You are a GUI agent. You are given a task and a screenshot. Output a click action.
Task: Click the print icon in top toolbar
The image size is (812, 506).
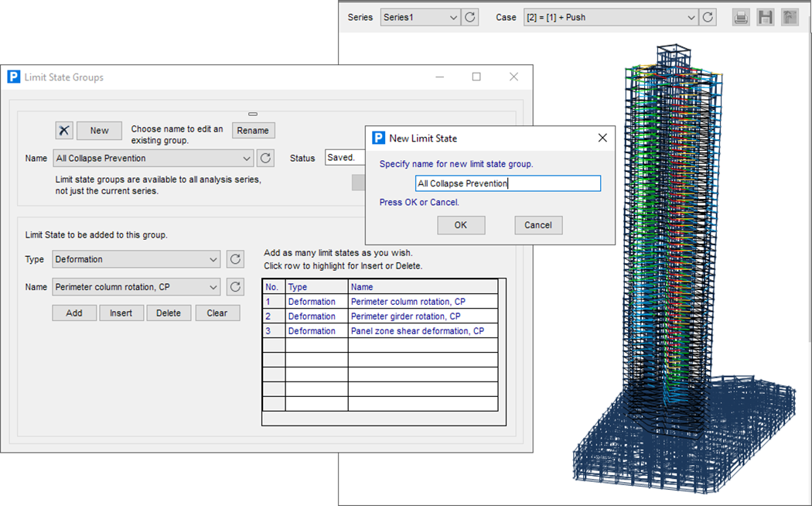click(x=741, y=17)
